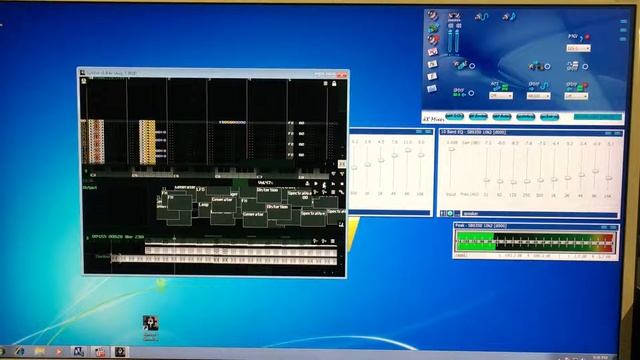640x360 pixels.
Task: Click the bottom keyboard-like icon in mixer sidebar
Action: tap(432, 89)
